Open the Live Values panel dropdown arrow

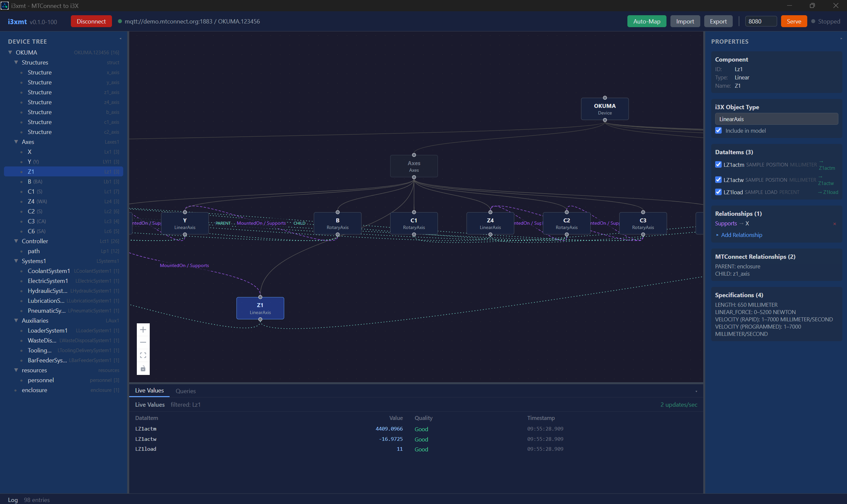pos(696,391)
